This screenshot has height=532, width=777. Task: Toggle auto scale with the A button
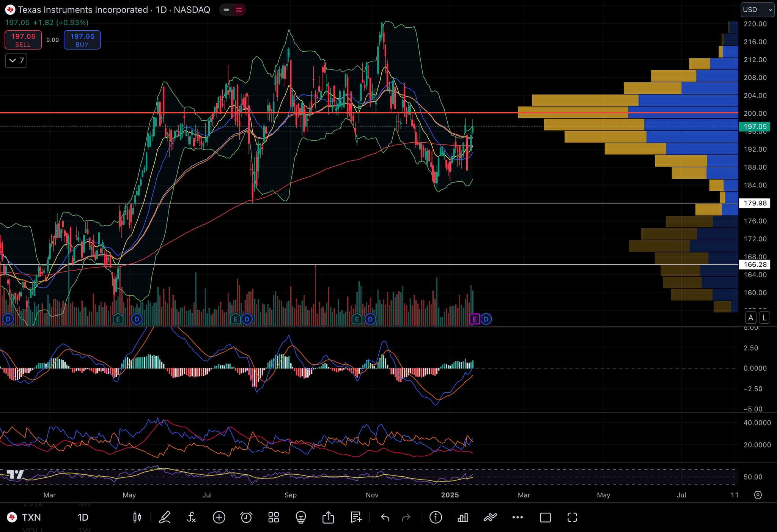click(751, 318)
